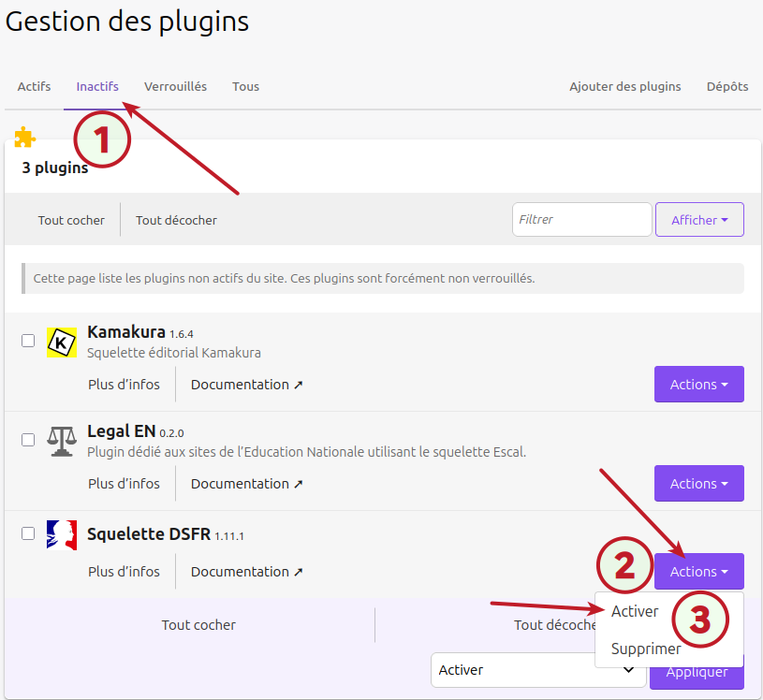Viewport: 763px width, 700px height.
Task: Choose Activer in the open Actions menu
Action: pyautogui.click(x=635, y=612)
